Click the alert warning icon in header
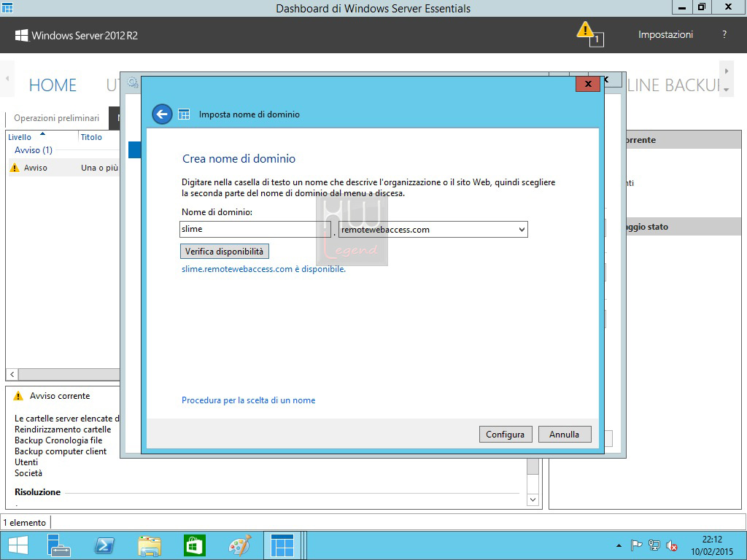747x560 pixels. (x=586, y=30)
